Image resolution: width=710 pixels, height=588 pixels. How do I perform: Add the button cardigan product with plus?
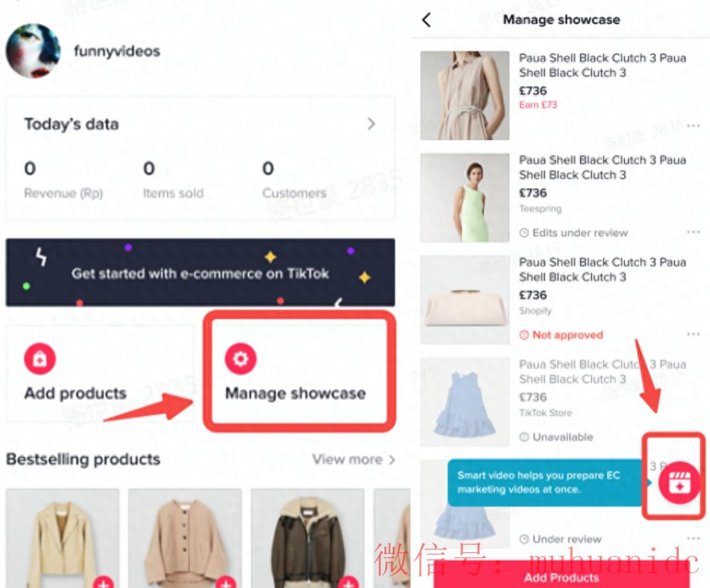pos(226,582)
